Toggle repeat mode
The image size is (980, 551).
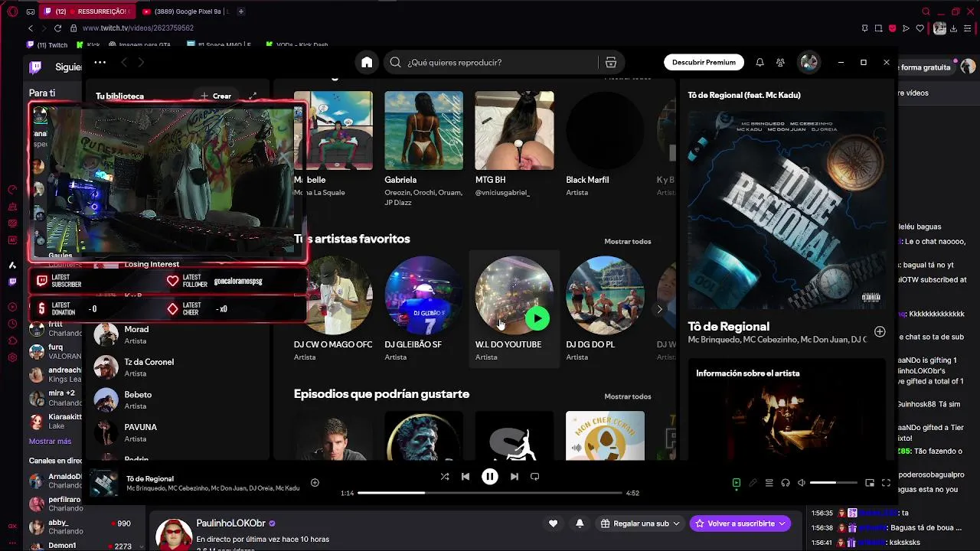pos(535,477)
